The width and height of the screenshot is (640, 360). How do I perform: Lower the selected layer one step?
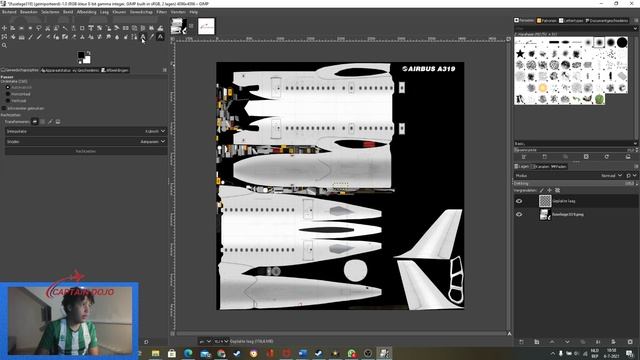click(567, 342)
